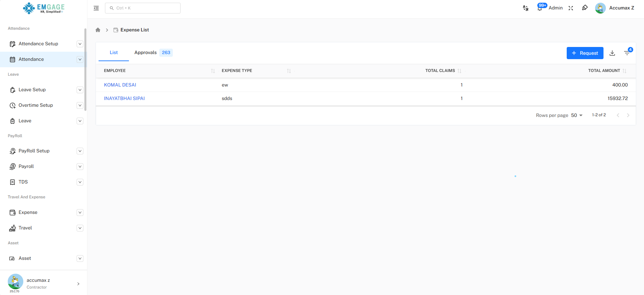
Task: Click the 1-2 of 2 pagination text
Action: [599, 115]
